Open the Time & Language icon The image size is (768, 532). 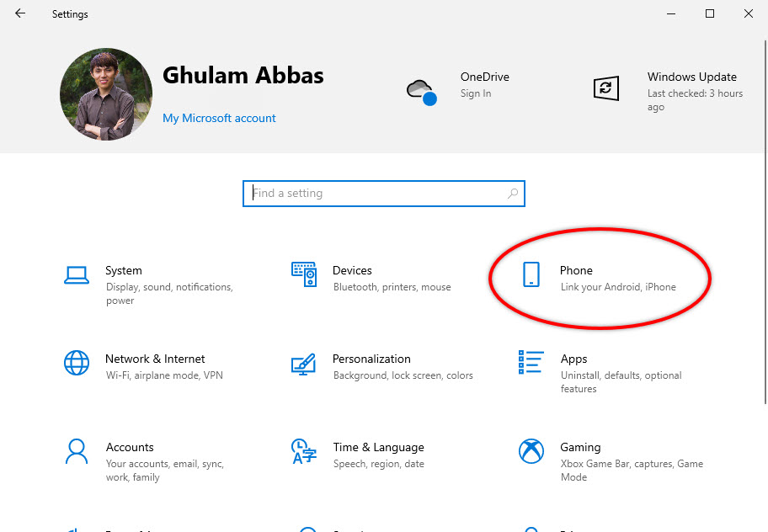click(x=304, y=451)
